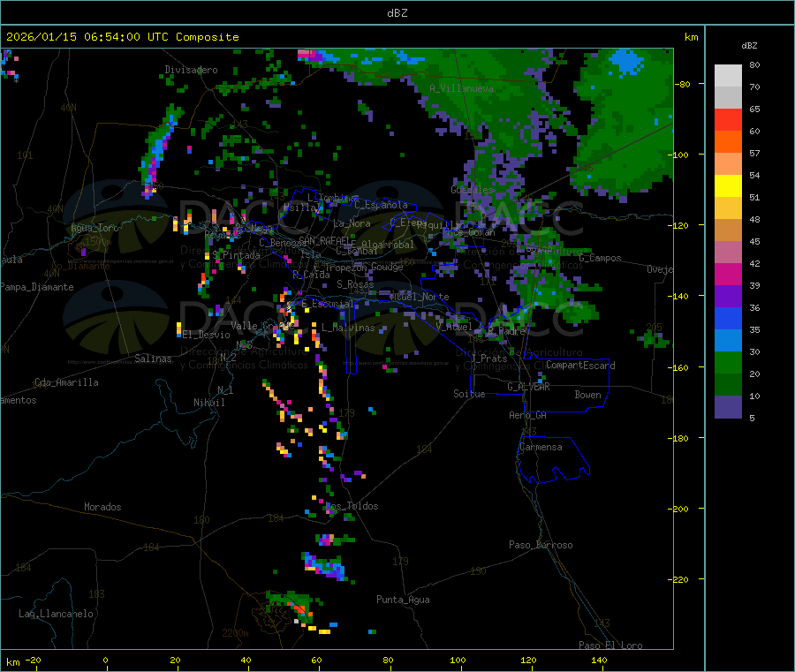Click the El_Desvio location label
The height and width of the screenshot is (672, 795).
[206, 335]
